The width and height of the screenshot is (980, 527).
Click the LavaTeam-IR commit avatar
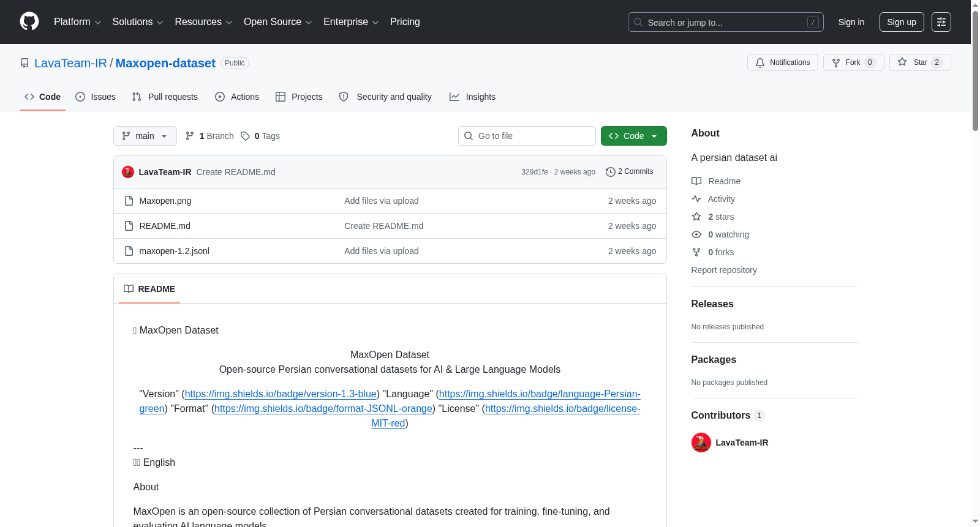(x=128, y=172)
